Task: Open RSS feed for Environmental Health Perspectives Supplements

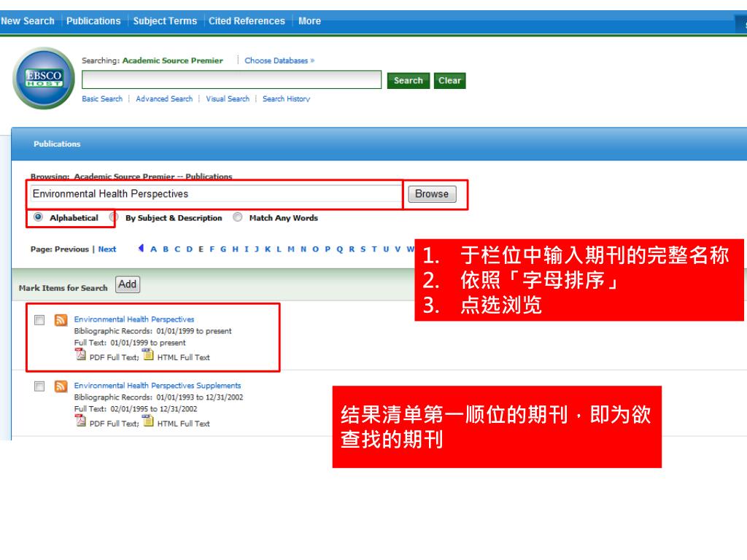Action: [61, 386]
